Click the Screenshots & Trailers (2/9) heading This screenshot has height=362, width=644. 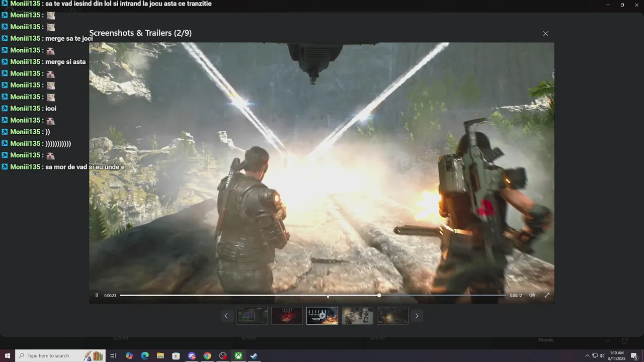click(x=140, y=33)
